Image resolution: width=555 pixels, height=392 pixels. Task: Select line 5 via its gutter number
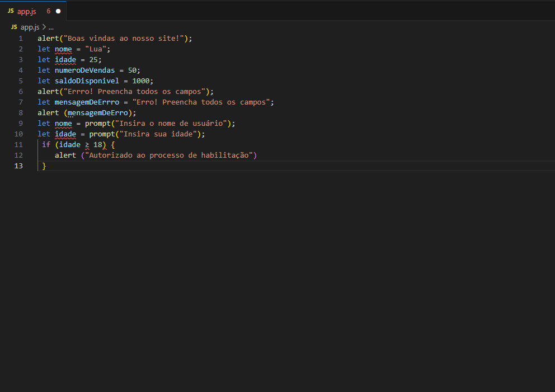tap(21, 81)
